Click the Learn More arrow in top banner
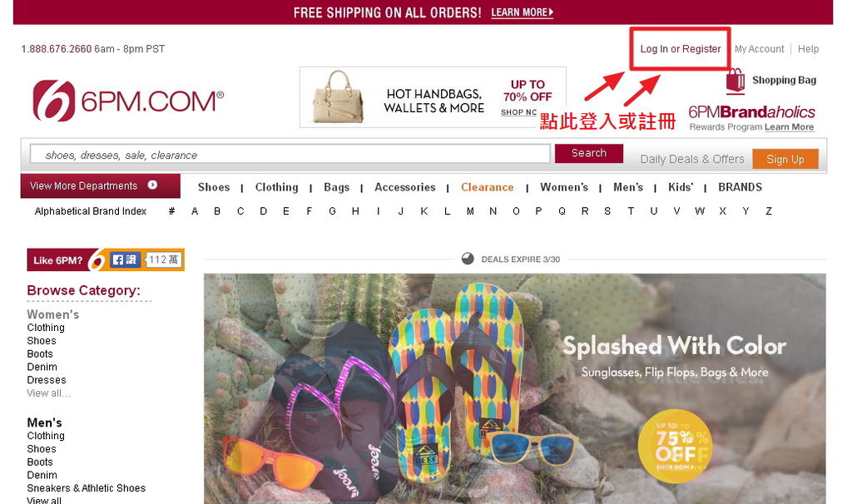852x504 pixels. pos(551,12)
